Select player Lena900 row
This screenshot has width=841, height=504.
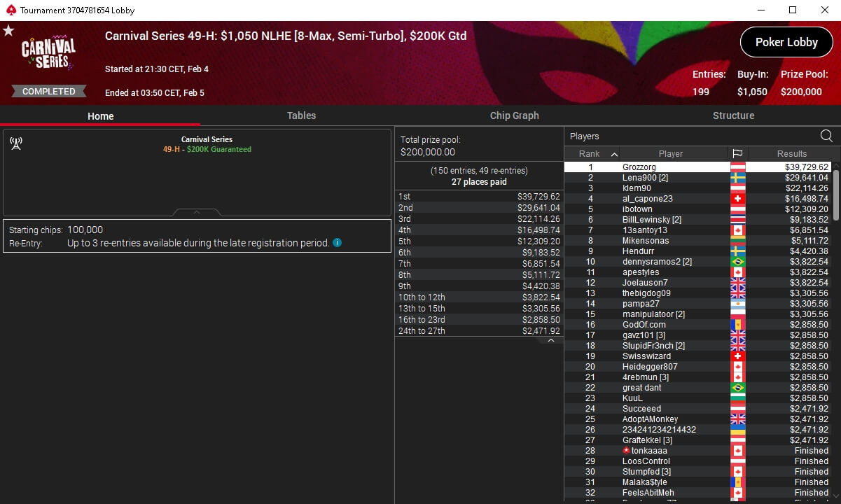(697, 178)
